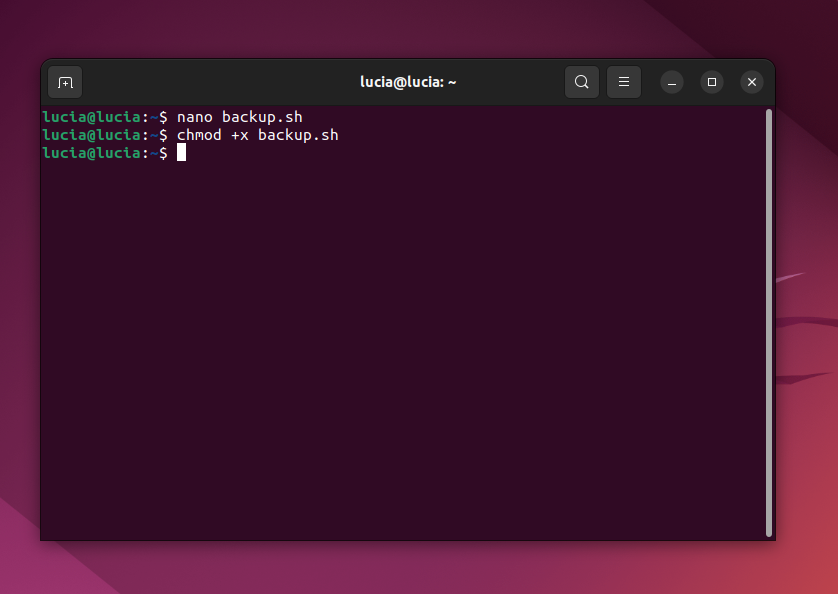838x594 pixels.
Task: Click the dollar sign on the last prompt
Action: coord(163,152)
